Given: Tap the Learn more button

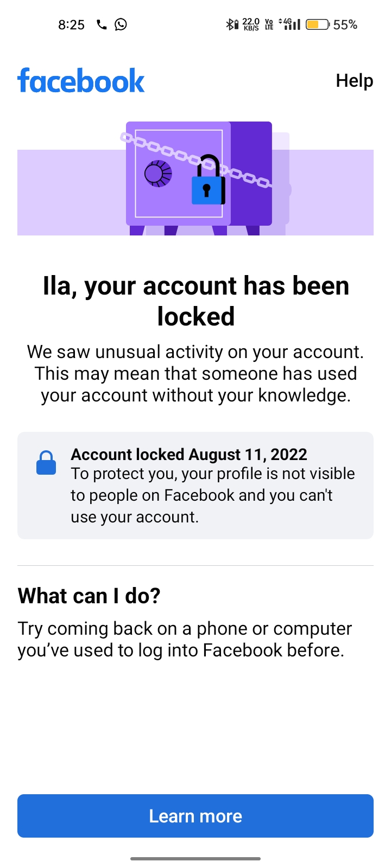Looking at the screenshot, I should point(195,815).
